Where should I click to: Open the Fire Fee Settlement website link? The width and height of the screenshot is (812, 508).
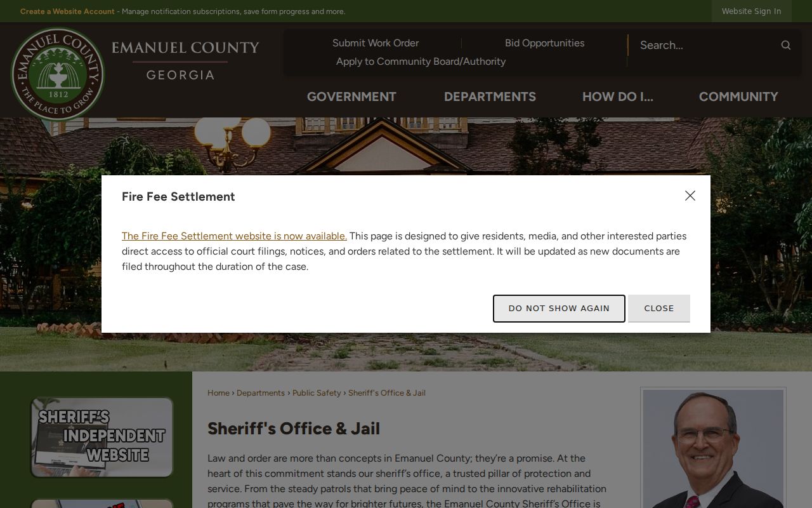tap(234, 236)
